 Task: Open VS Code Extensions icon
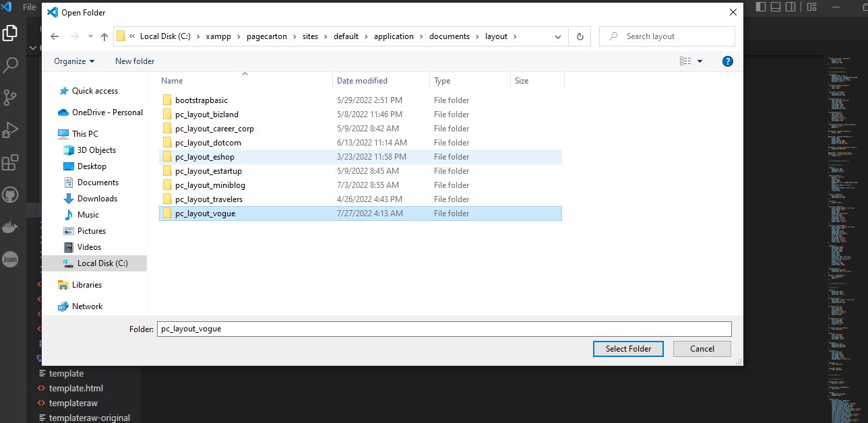pyautogui.click(x=10, y=162)
